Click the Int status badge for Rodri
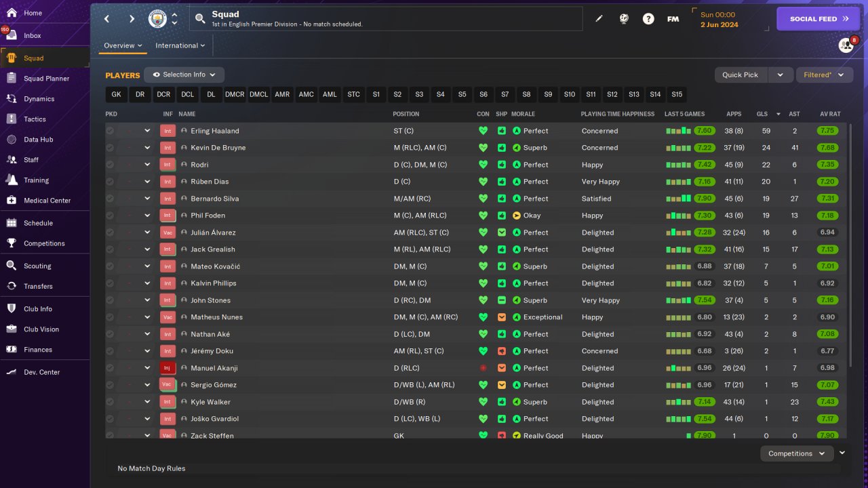 [x=167, y=165]
